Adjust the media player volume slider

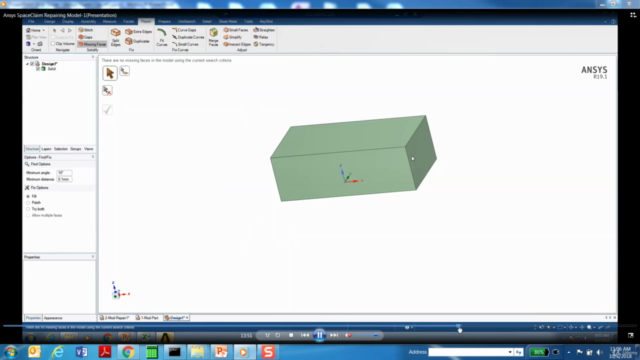click(x=366, y=336)
